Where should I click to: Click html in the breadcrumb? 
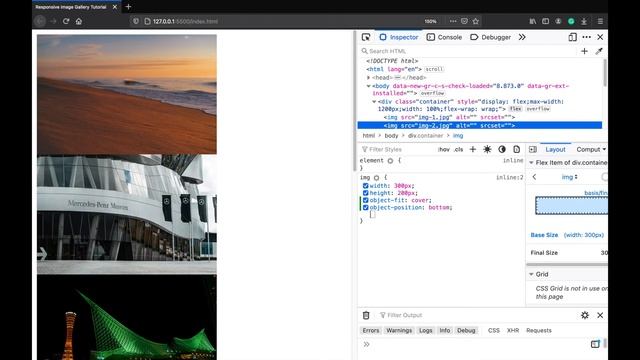pos(369,136)
